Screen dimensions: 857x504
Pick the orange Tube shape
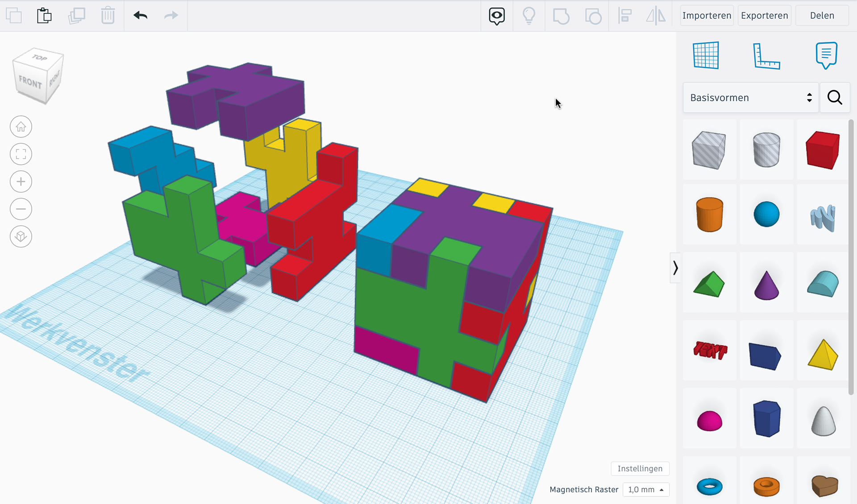pos(766,487)
